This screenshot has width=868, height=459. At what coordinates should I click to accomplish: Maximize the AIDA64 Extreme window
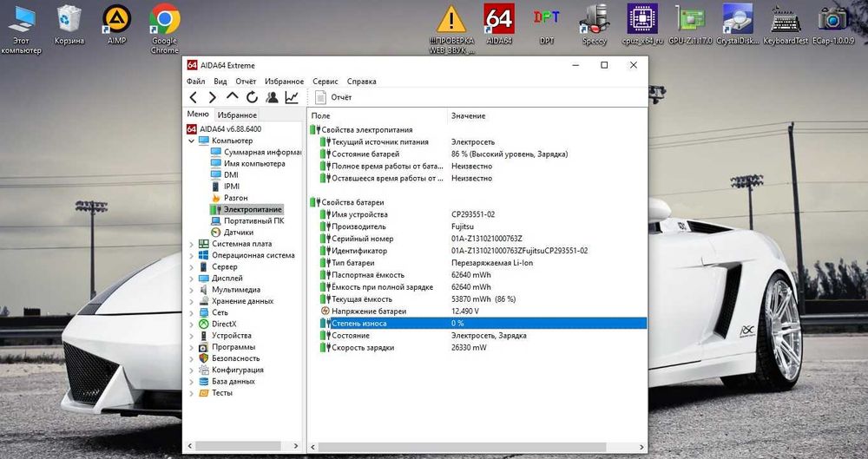(x=604, y=65)
